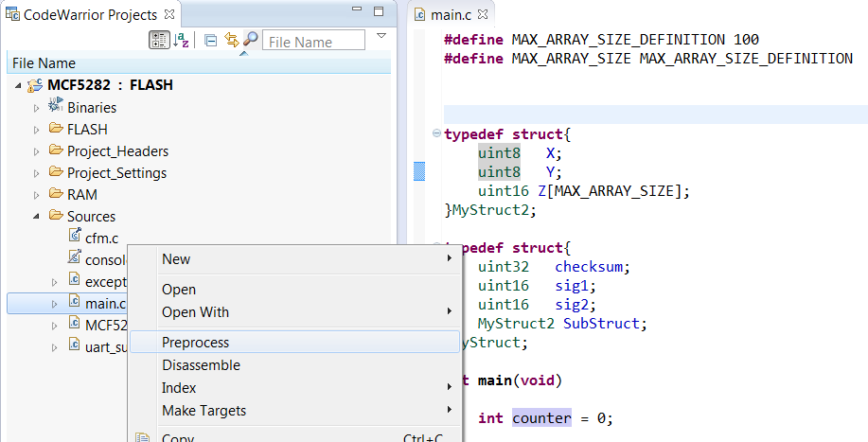868x442 pixels.
Task: Click the SubStruct member name
Action: pyautogui.click(x=601, y=323)
